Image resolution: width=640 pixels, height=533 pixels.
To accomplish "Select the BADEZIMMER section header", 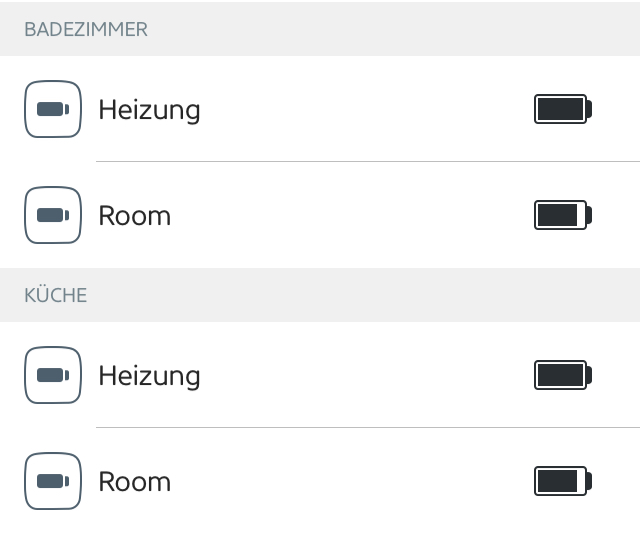I will coord(86,29).
